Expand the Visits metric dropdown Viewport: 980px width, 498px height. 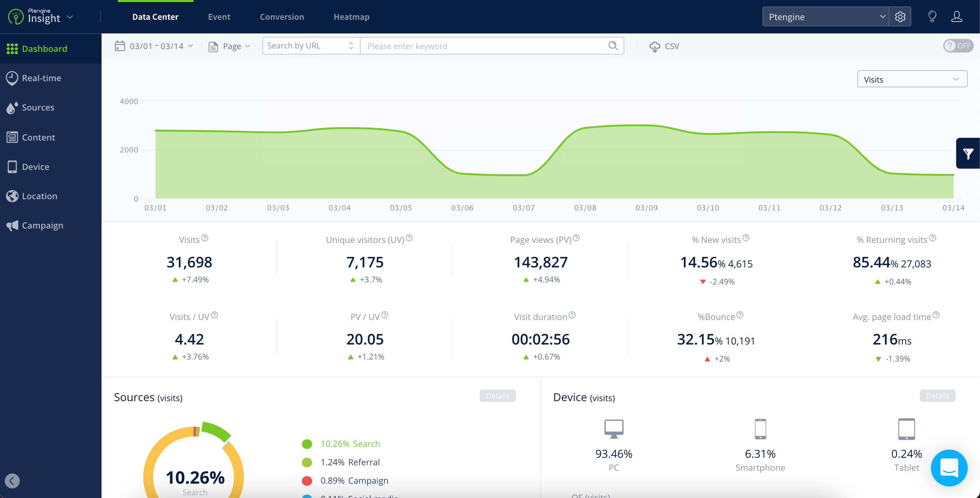pos(912,79)
